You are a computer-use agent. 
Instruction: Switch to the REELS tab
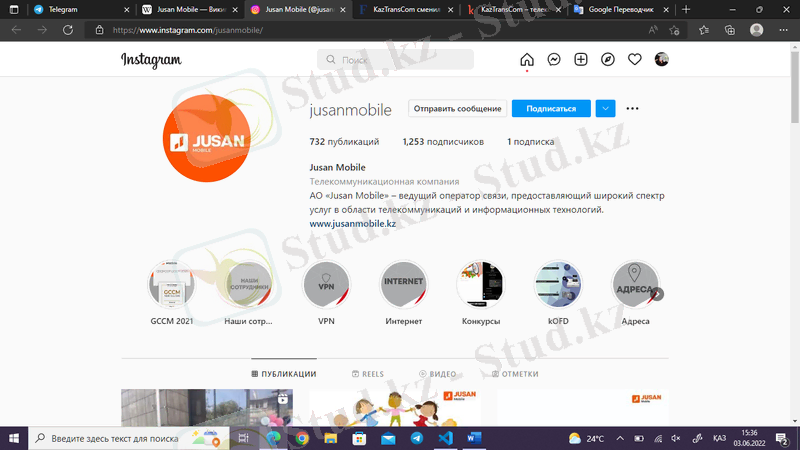pos(368,374)
